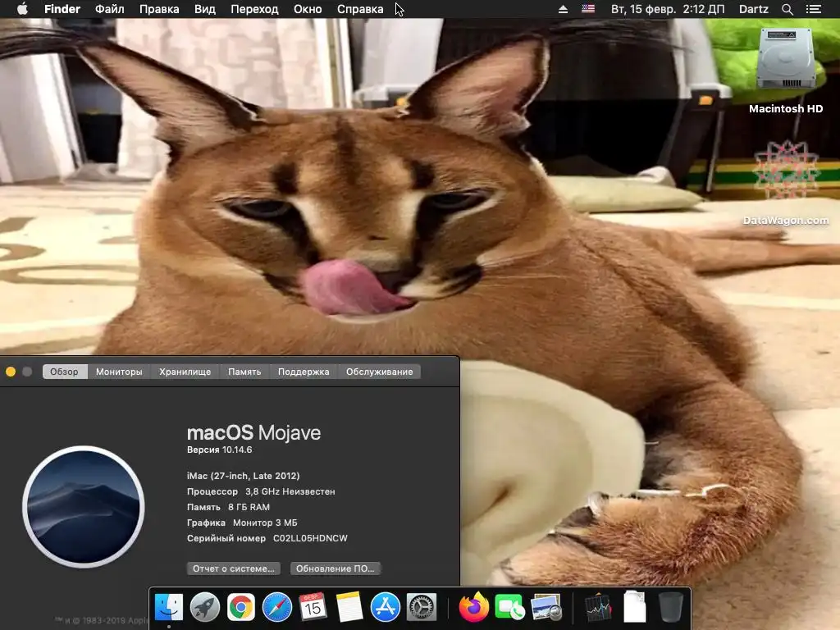Screen dimensions: 840x630
Task: Click the Обновление ПО button
Action: click(x=336, y=568)
